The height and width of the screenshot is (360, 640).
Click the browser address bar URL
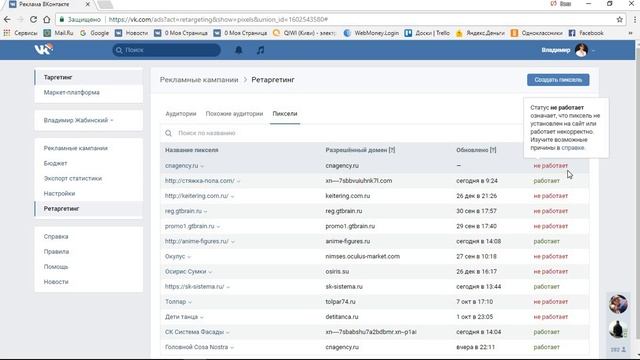218,20
